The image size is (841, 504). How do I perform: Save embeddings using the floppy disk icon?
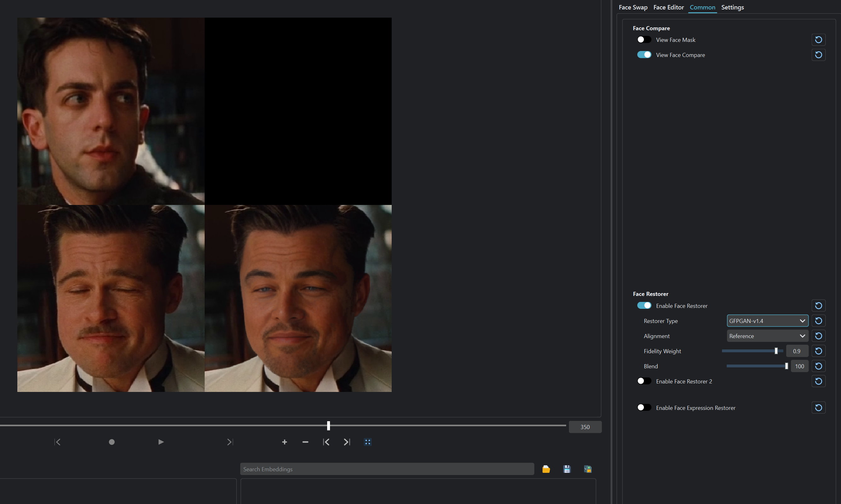[x=567, y=469]
